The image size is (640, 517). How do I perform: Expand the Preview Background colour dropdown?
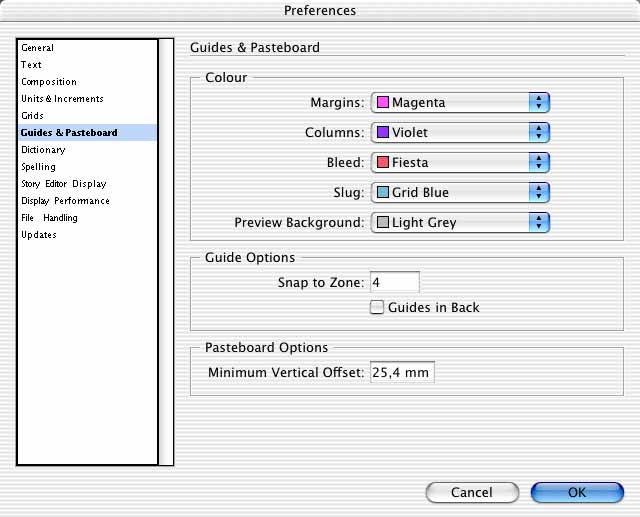tap(539, 222)
